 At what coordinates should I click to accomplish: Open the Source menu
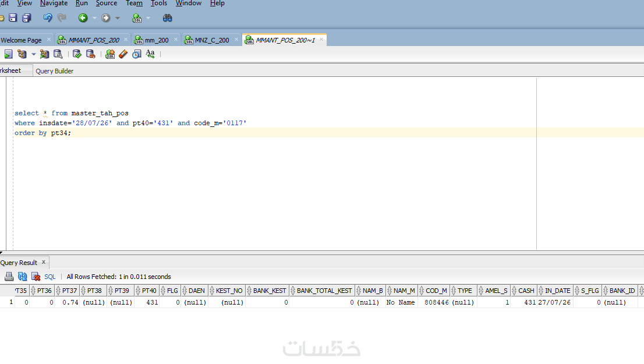tap(107, 3)
